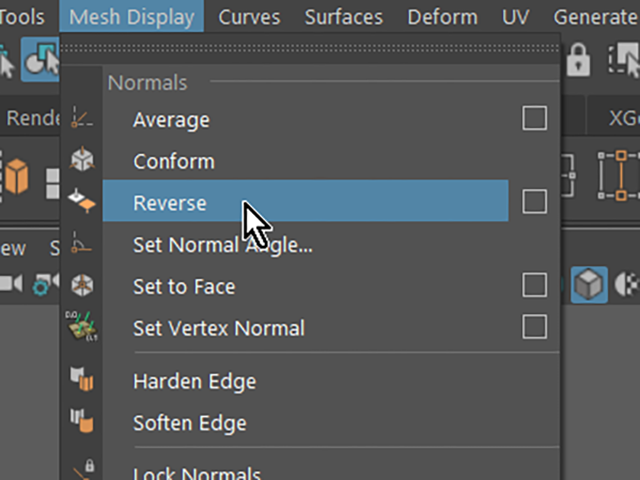The width and height of the screenshot is (640, 480).
Task: Open the Set to Face option box
Action: [535, 284]
